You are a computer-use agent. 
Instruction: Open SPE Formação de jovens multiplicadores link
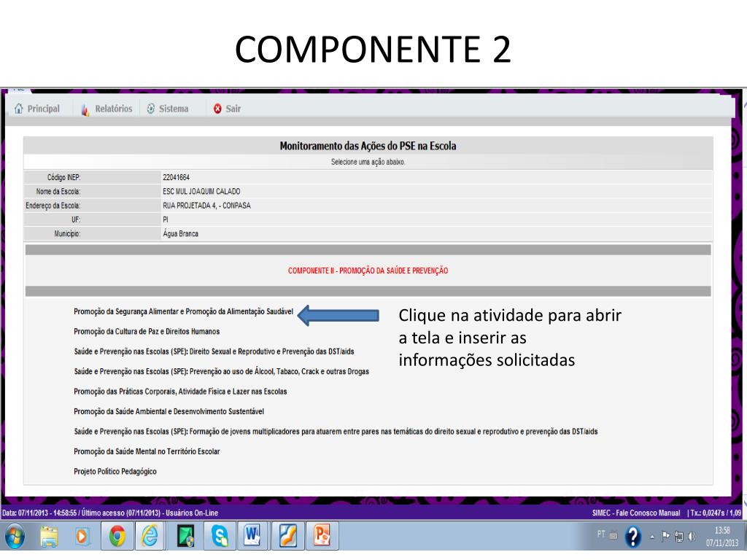tap(336, 432)
